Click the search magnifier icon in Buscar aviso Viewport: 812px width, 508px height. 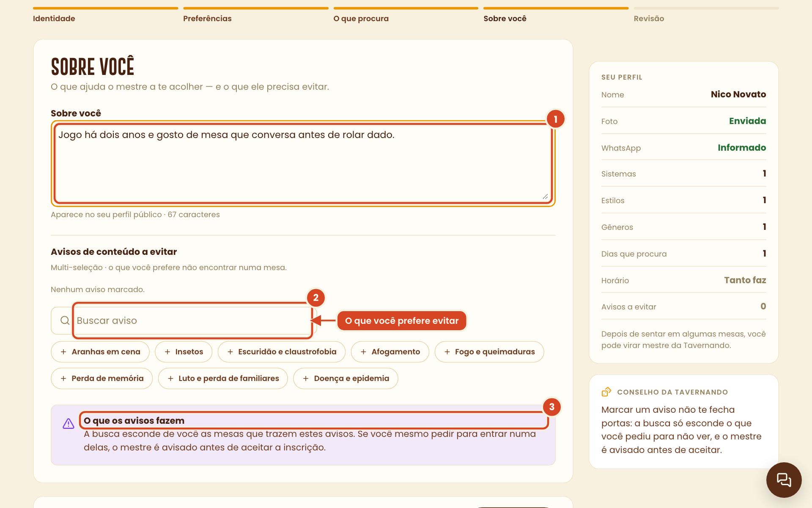coord(65,320)
